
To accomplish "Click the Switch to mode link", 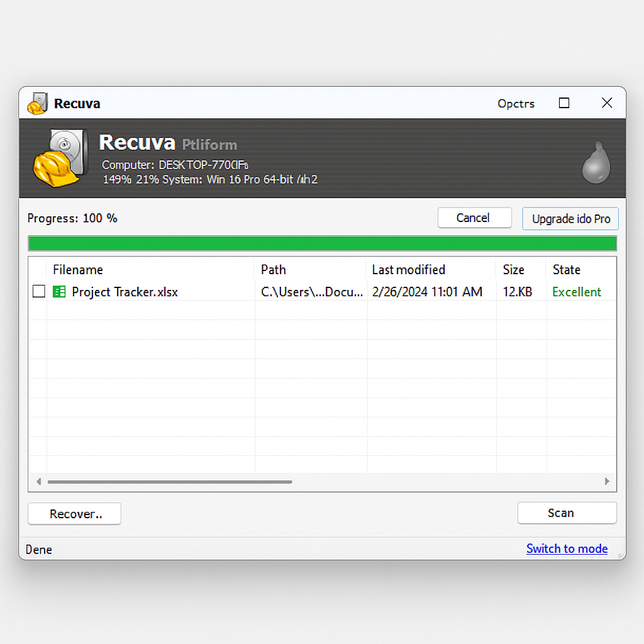I will [x=567, y=548].
